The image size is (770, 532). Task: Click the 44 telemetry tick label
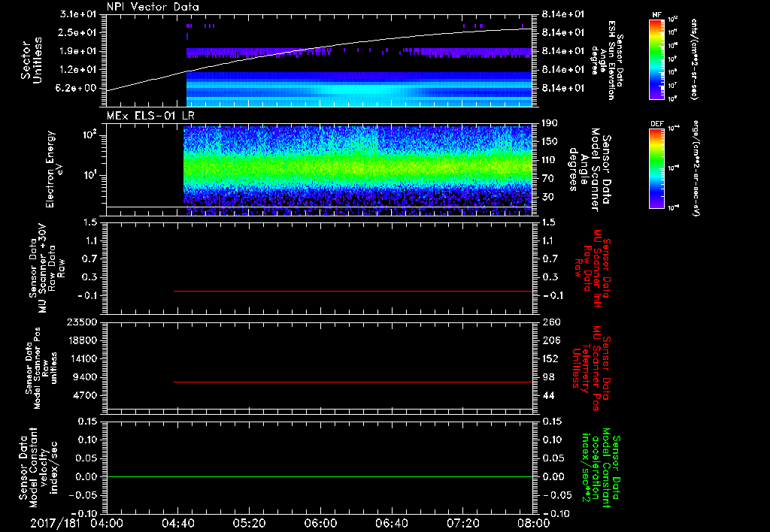[x=549, y=395]
